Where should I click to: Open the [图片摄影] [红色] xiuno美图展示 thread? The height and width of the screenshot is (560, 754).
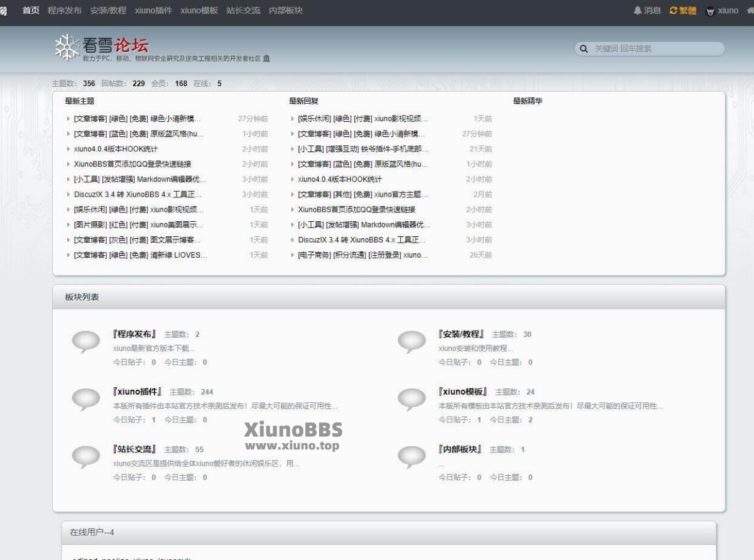point(139,224)
